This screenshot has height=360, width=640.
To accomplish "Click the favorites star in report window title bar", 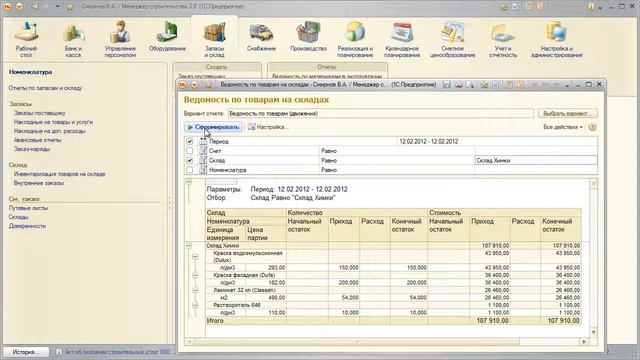I will (x=484, y=84).
